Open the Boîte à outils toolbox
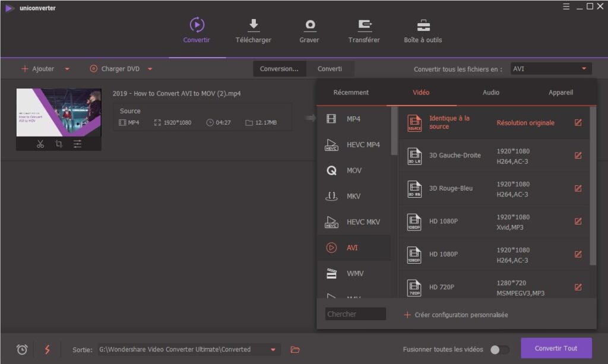Viewport: 608px width, 364px height. [x=423, y=31]
